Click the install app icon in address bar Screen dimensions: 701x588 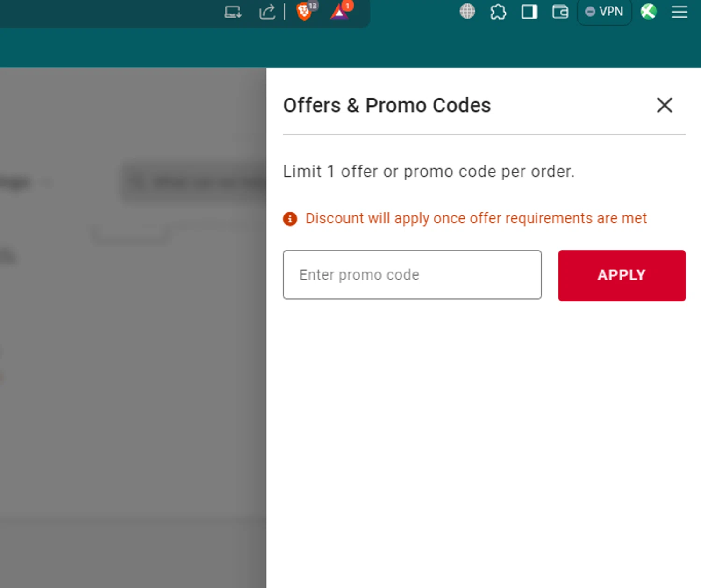tap(233, 12)
